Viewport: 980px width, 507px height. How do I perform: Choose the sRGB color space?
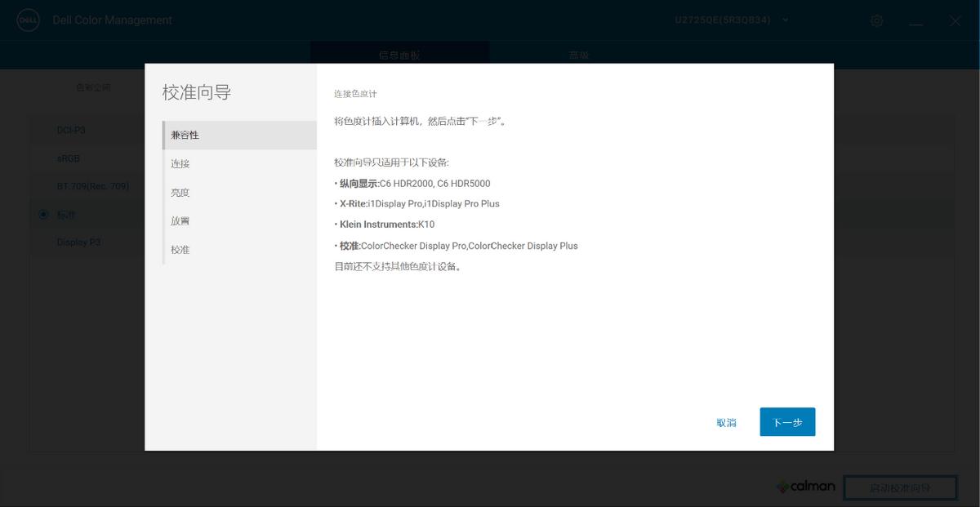[x=69, y=158]
